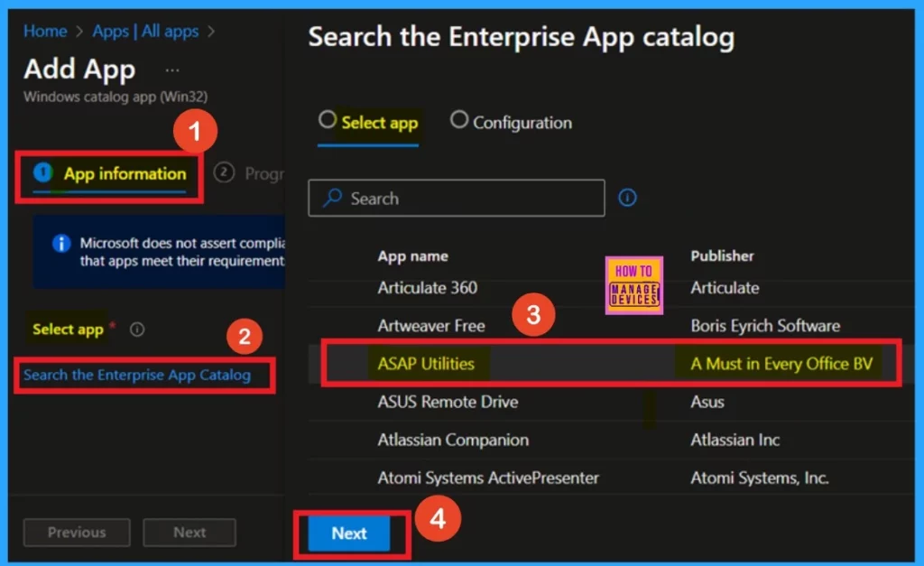
Task: Switch to the Select app tab label
Action: pos(380,123)
